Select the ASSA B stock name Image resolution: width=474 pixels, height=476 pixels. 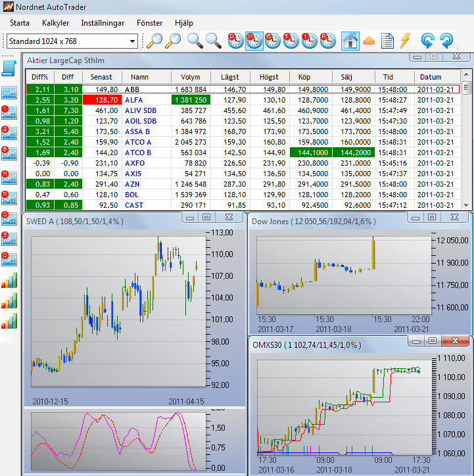(137, 131)
